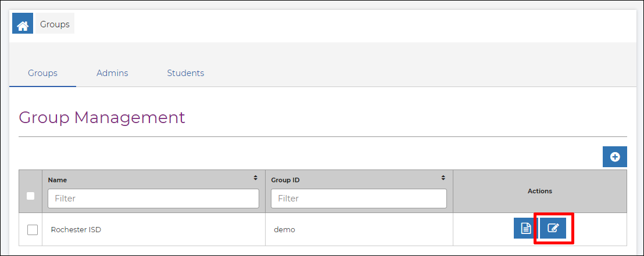Go to the Home icon
The width and height of the screenshot is (644, 256).
tap(23, 23)
